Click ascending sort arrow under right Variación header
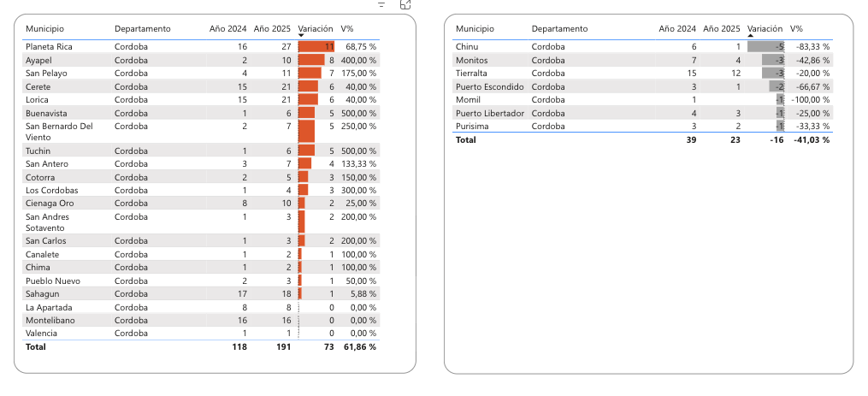Screen dimensions: 868x396 tap(751, 37)
